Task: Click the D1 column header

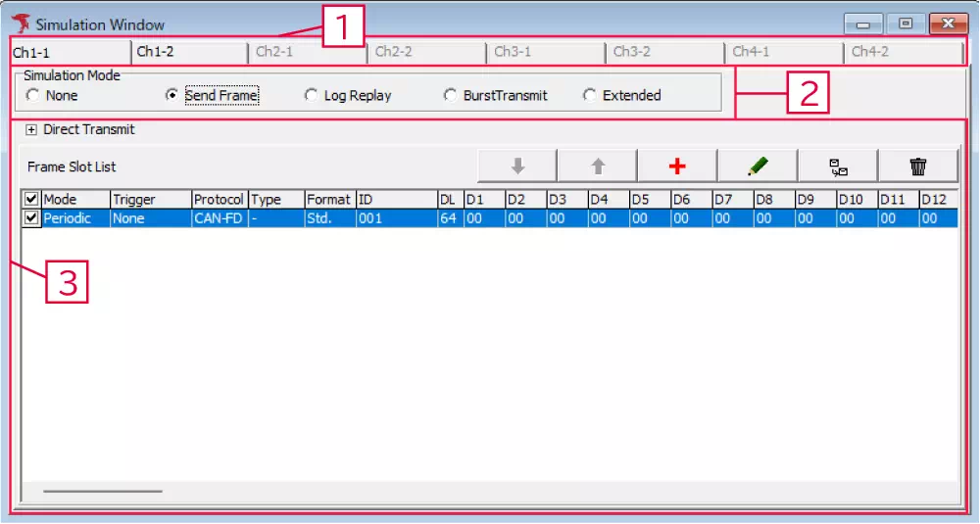Action: tap(484, 199)
